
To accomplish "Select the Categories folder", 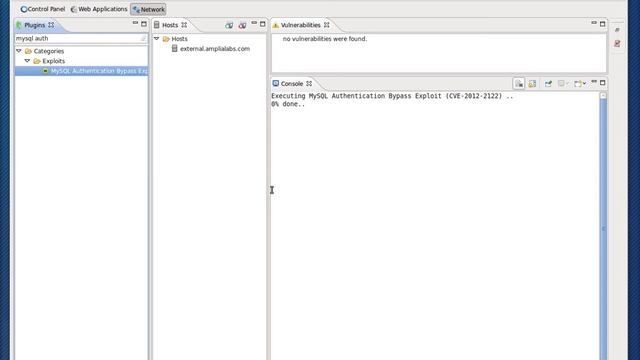I will tap(44, 51).
